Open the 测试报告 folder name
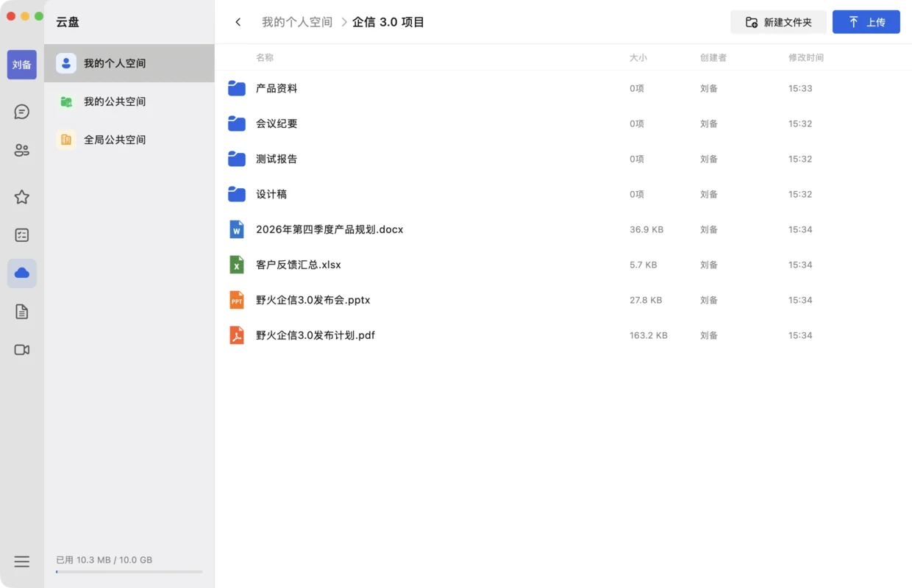Viewport: 912px width, 588px height. [277, 159]
